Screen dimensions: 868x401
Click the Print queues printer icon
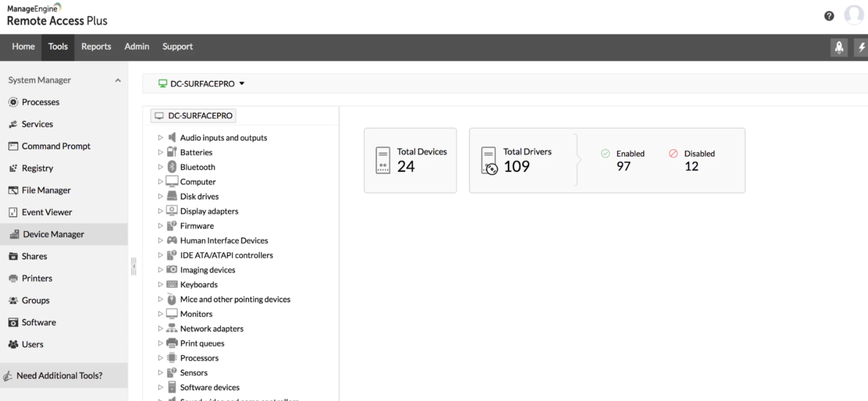[172, 343]
